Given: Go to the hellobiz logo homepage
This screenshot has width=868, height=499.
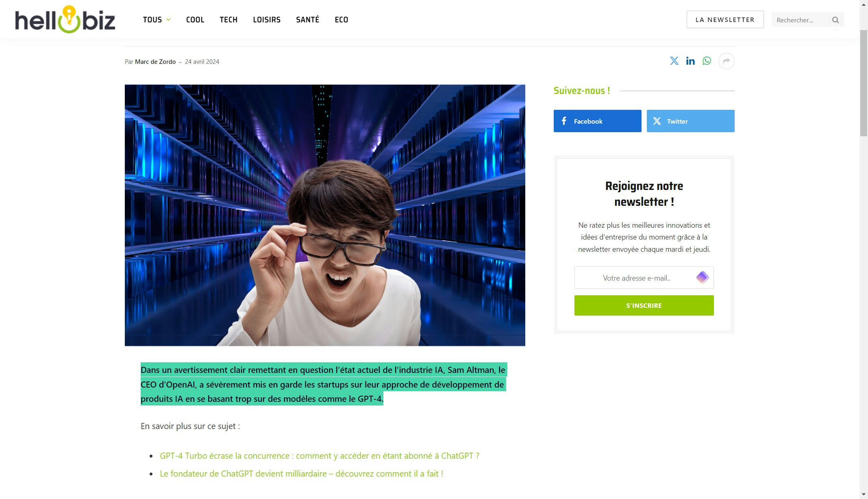Looking at the screenshot, I should coord(65,20).
